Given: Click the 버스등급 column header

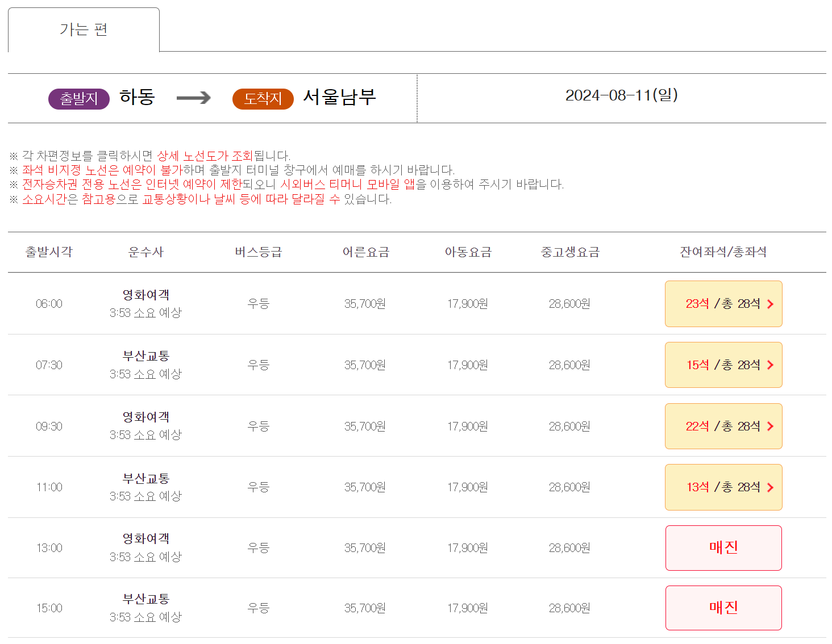Looking at the screenshot, I should pos(259,252).
